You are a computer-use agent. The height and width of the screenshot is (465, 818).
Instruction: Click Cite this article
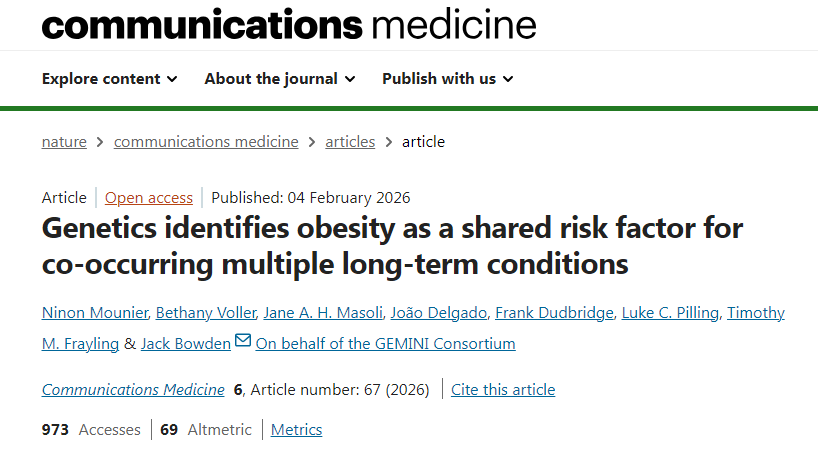[503, 390]
